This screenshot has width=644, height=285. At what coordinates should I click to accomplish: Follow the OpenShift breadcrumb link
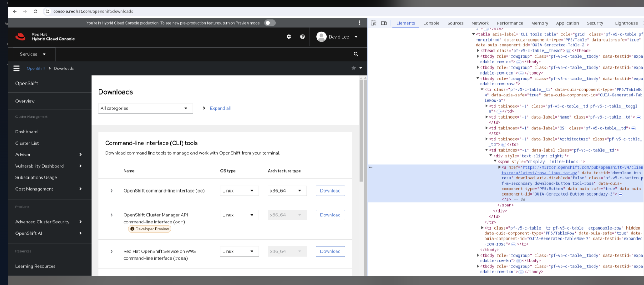[x=36, y=69]
